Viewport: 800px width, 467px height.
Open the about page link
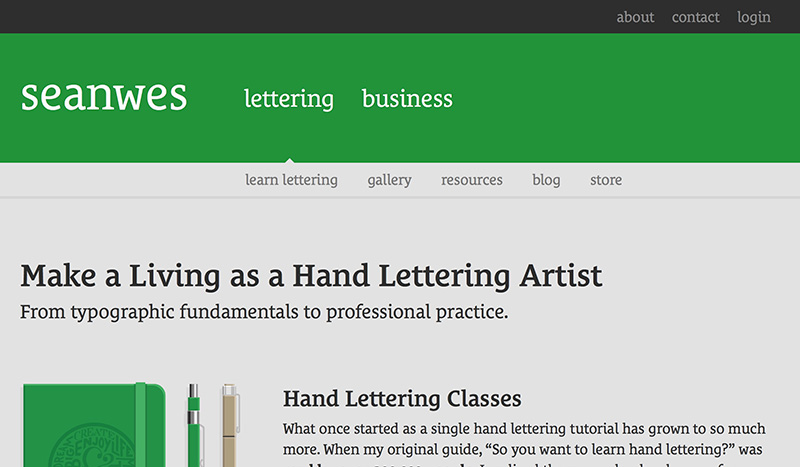(635, 17)
